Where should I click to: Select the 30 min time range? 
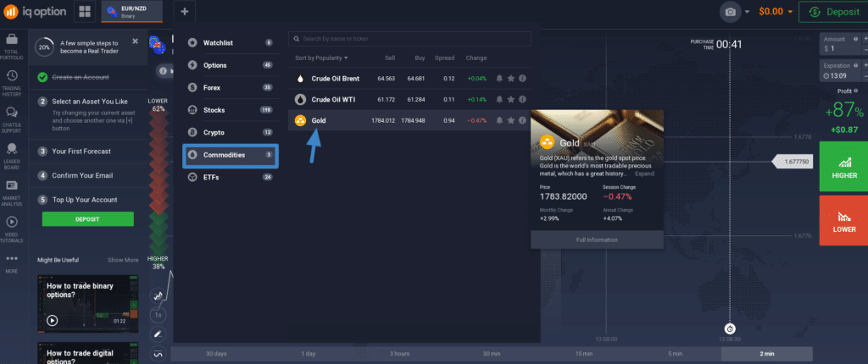click(492, 354)
